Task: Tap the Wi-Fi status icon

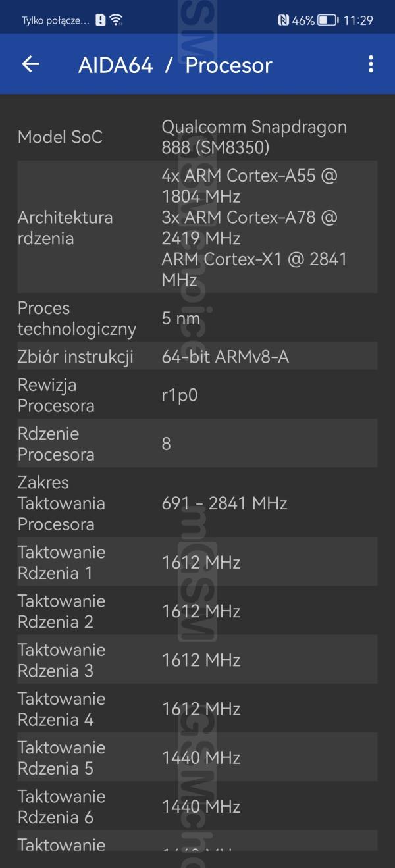Action: [x=117, y=20]
